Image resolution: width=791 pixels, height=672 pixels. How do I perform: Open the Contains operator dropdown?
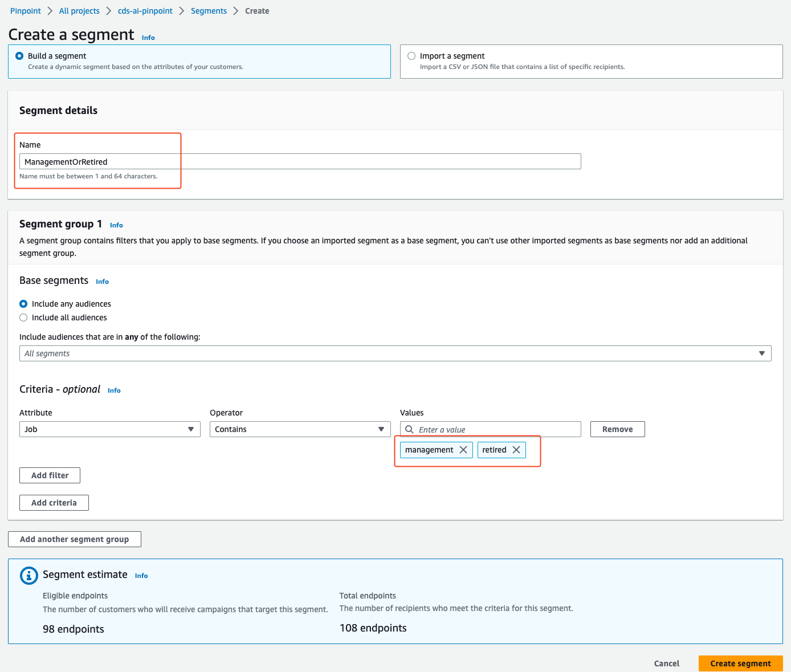(x=381, y=429)
